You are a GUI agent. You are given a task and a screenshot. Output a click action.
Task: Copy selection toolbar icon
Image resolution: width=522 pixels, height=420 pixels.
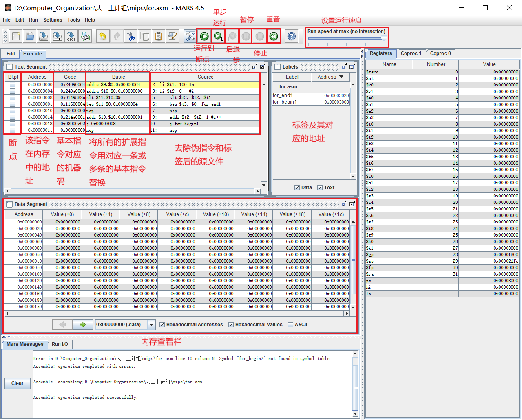pos(145,36)
